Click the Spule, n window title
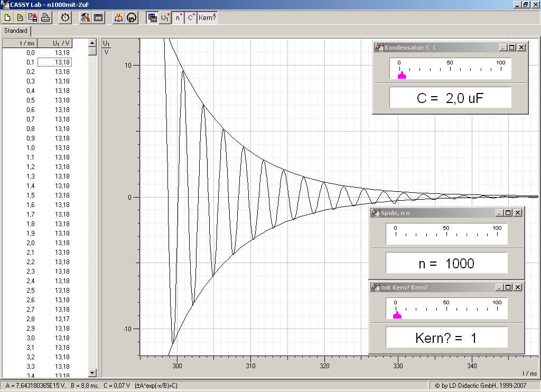Image resolution: width=541 pixels, height=392 pixels. (x=395, y=213)
